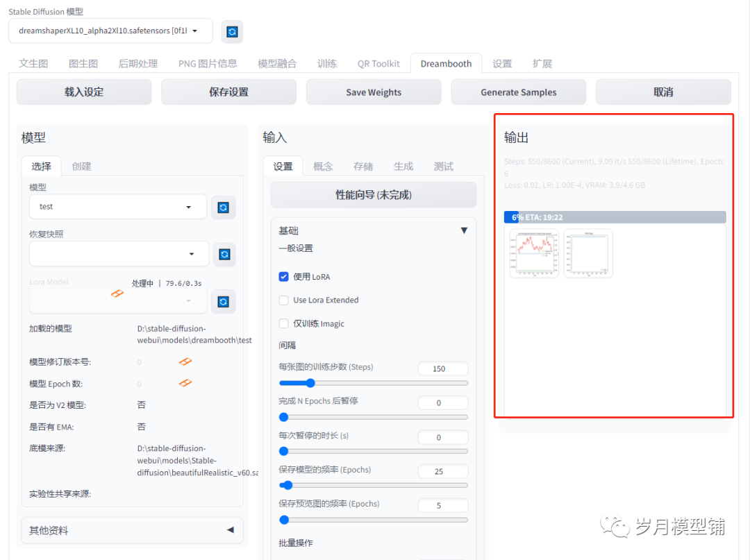Switch to the 测试 input tab
The height and width of the screenshot is (560, 750).
pyautogui.click(x=443, y=166)
